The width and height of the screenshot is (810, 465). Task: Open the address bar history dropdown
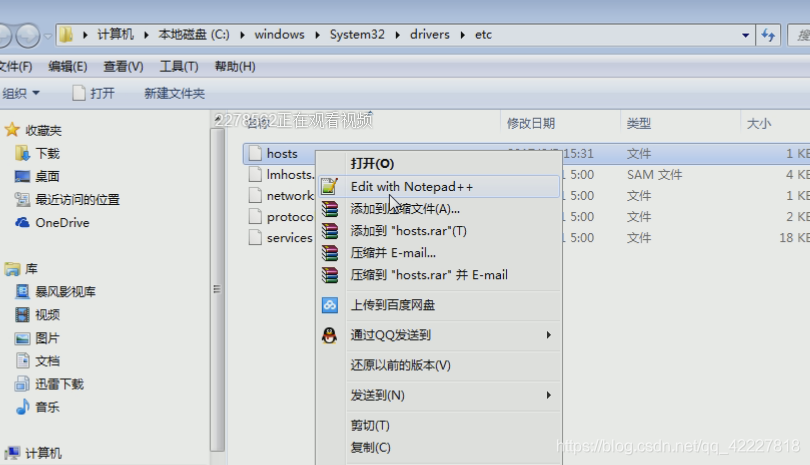pyautogui.click(x=745, y=35)
